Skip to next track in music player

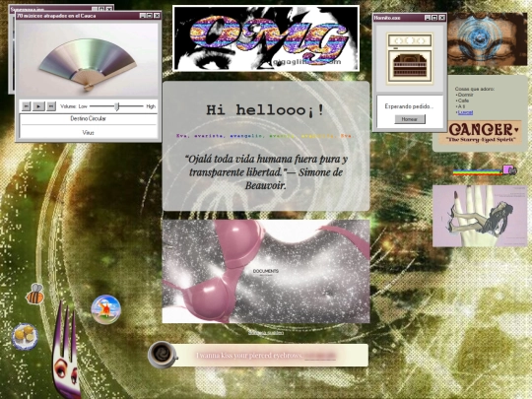tap(51, 106)
